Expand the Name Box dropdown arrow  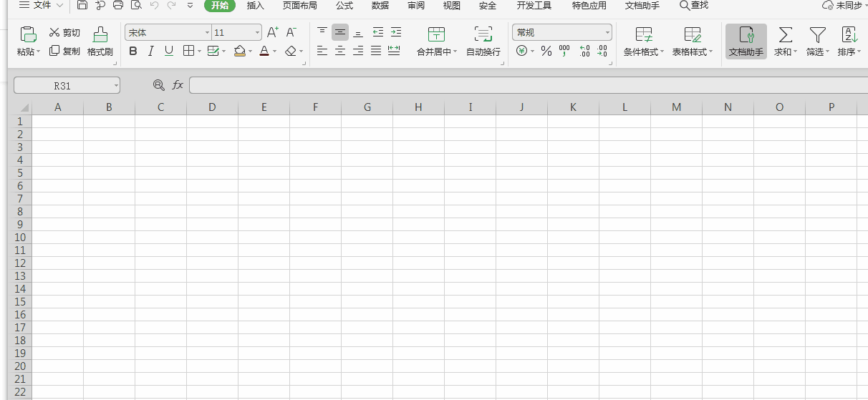coord(115,86)
